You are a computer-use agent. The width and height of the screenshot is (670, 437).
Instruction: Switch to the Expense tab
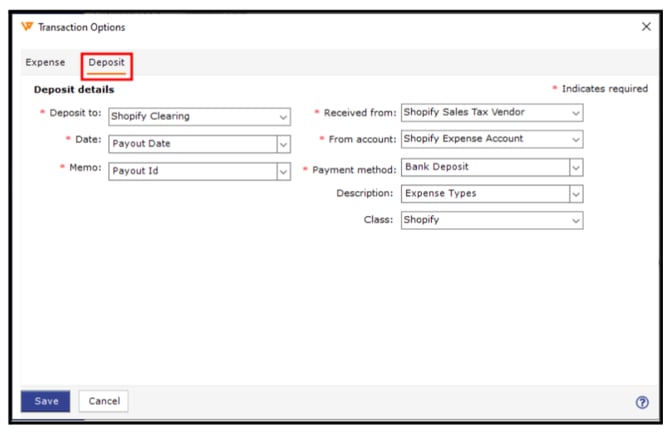[x=45, y=62]
